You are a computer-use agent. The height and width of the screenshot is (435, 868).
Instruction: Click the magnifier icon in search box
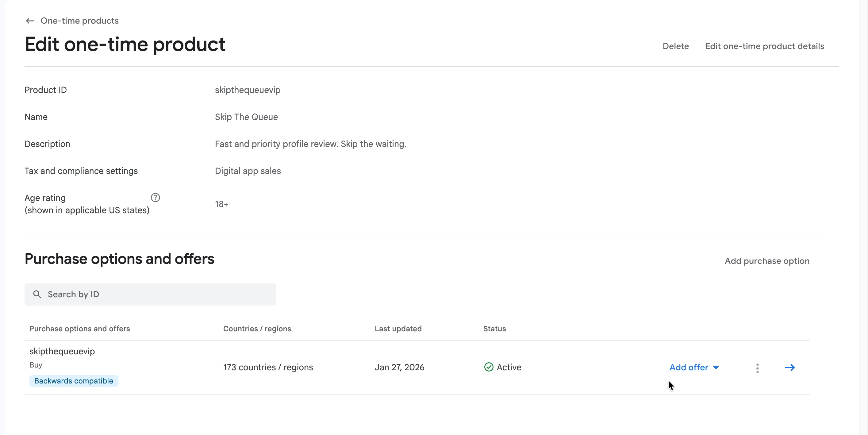pyautogui.click(x=37, y=294)
